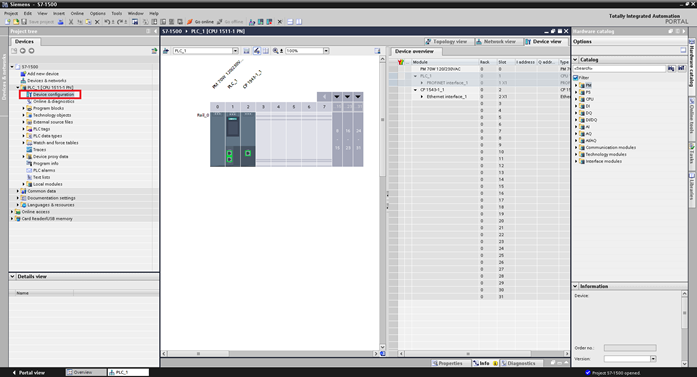This screenshot has height=377, width=697.
Task: Click the Undo arrow in the toolbar
Action: tap(107, 21)
